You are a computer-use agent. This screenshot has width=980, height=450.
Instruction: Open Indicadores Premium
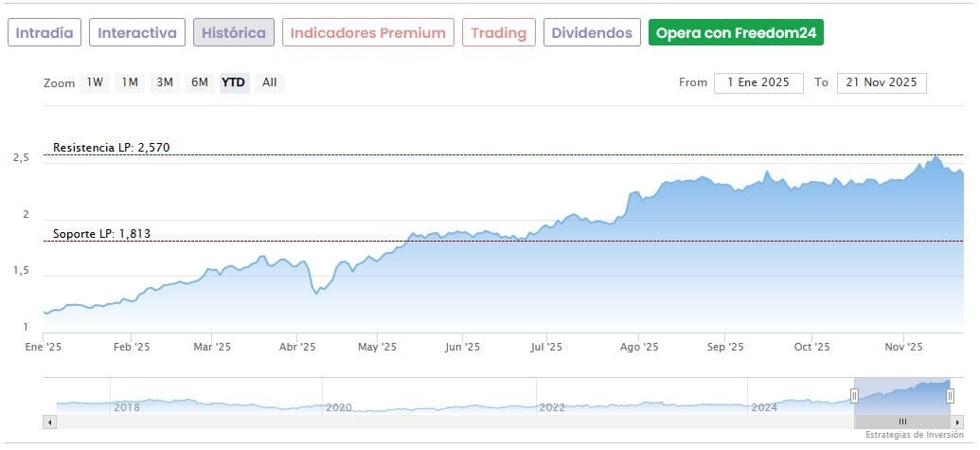(x=367, y=32)
